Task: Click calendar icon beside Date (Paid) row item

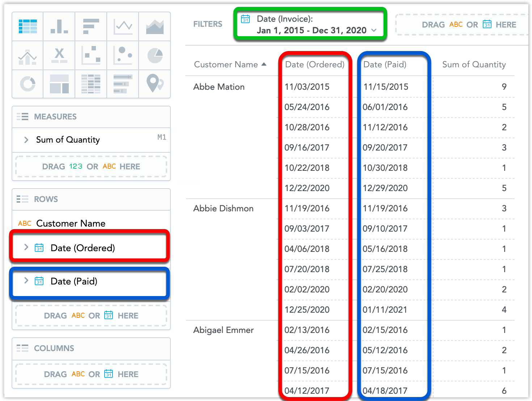Action: (39, 281)
